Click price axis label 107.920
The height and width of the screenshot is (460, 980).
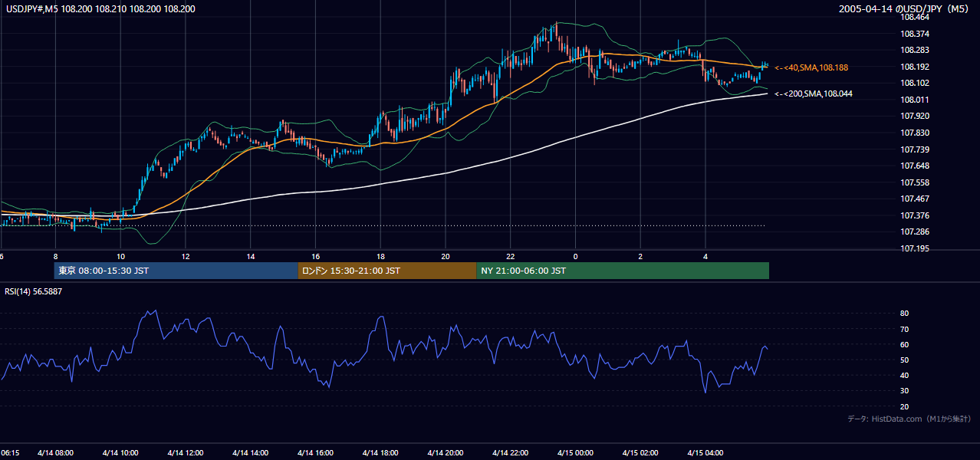tap(916, 116)
